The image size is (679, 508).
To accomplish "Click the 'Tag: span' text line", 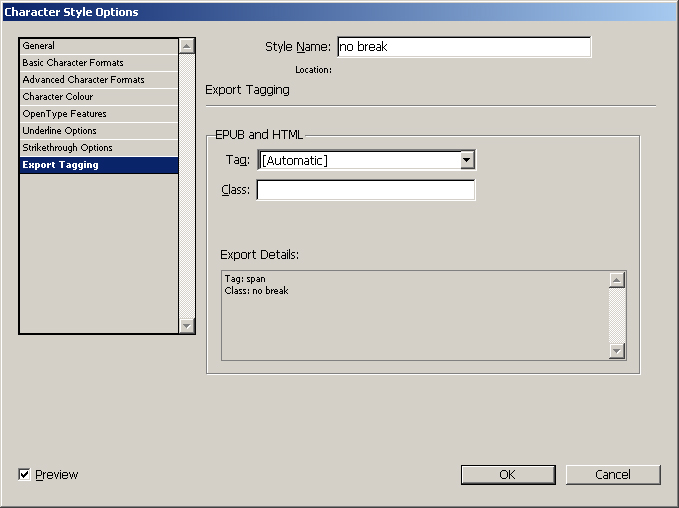I will point(245,279).
